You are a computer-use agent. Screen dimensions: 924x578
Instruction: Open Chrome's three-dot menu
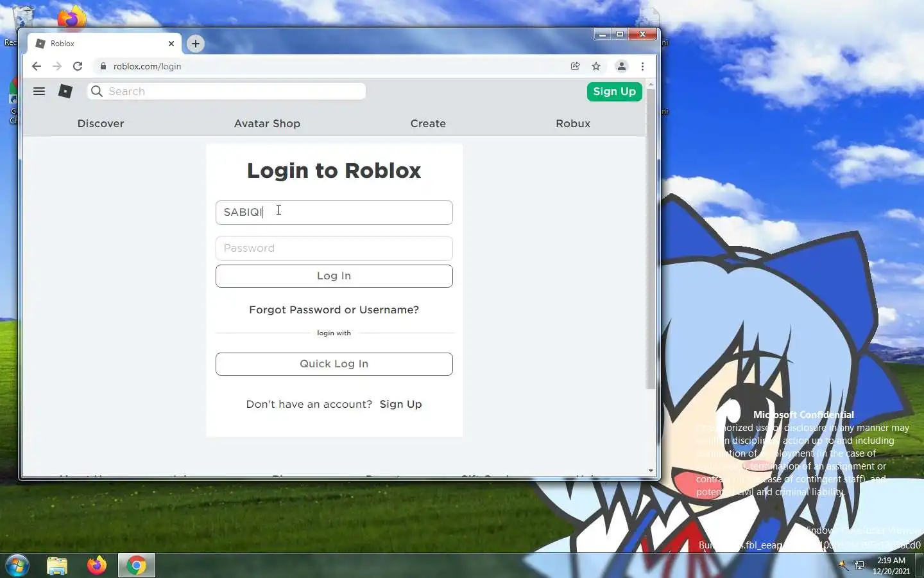642,66
